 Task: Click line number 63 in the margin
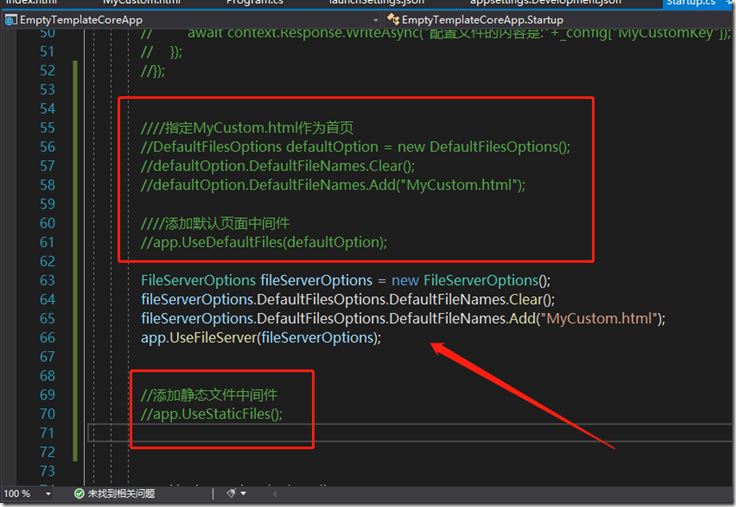47,280
